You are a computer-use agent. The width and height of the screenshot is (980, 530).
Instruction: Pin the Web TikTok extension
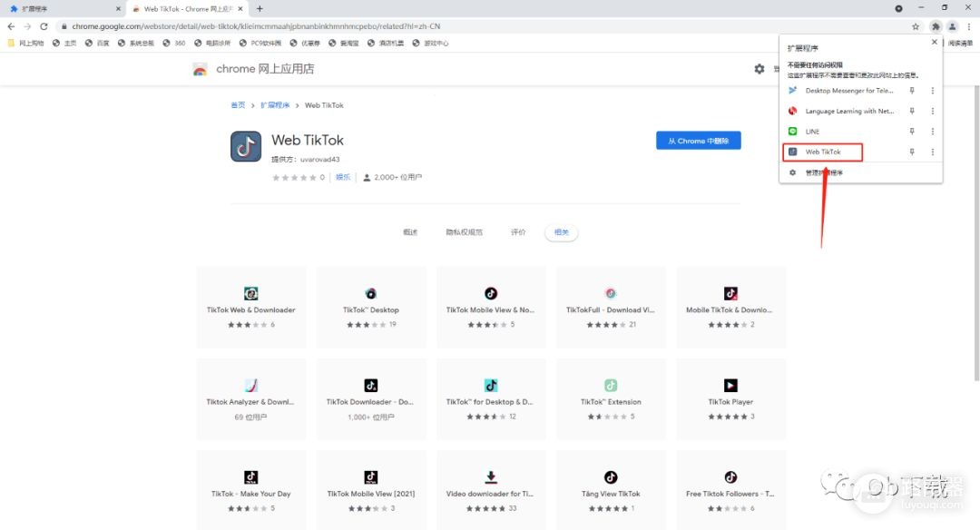point(912,152)
